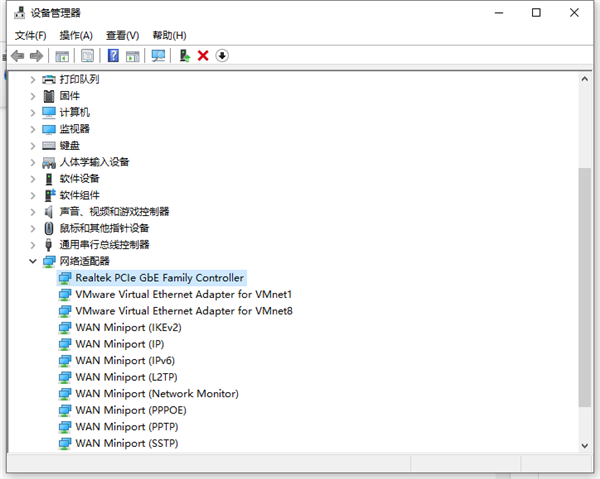
Task: Click the Disable device down-arrow icon
Action: click(x=222, y=56)
